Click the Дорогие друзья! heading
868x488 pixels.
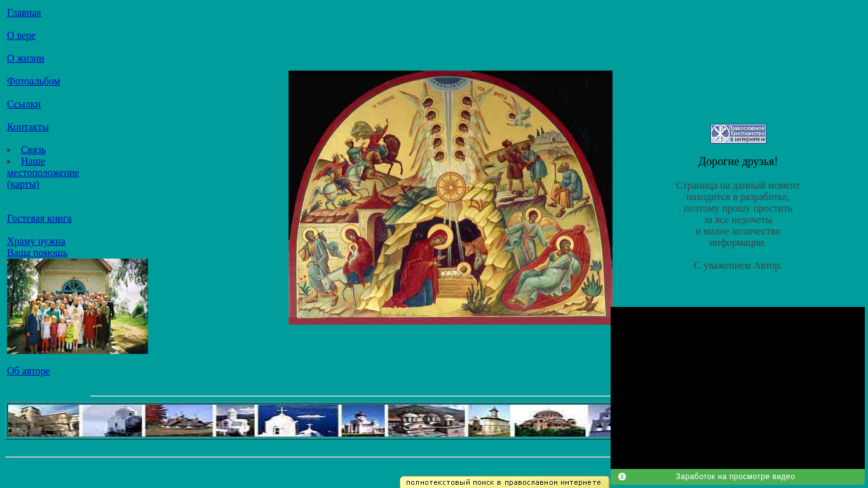738,161
